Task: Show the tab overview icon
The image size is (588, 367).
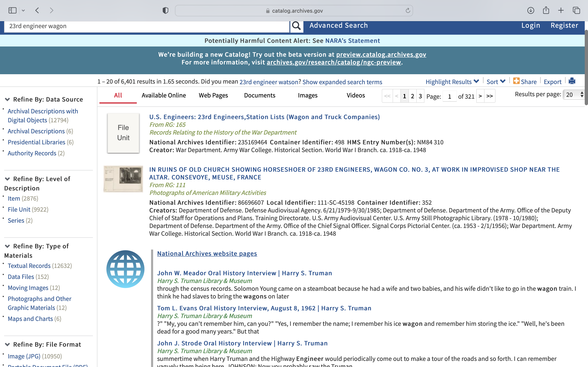Action: coord(576,10)
